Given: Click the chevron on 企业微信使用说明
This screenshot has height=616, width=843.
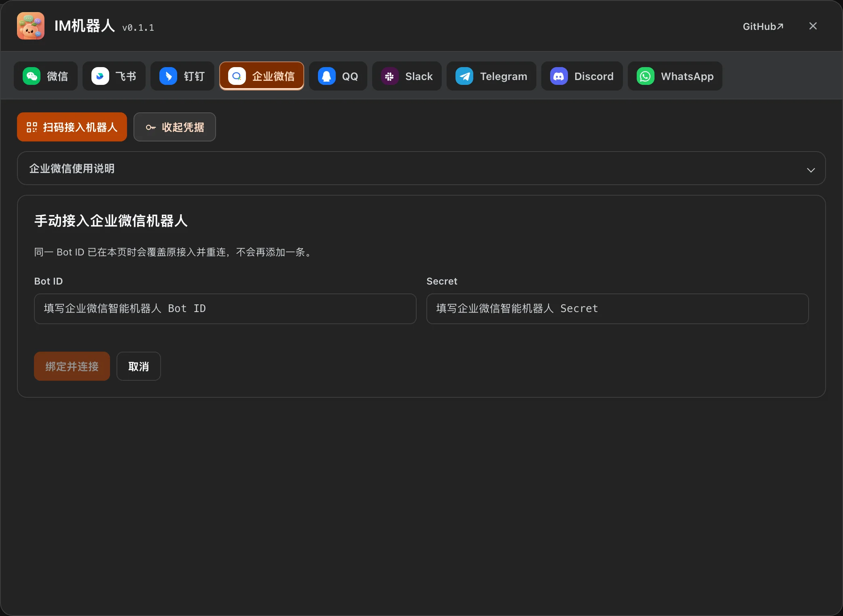Looking at the screenshot, I should [811, 170].
